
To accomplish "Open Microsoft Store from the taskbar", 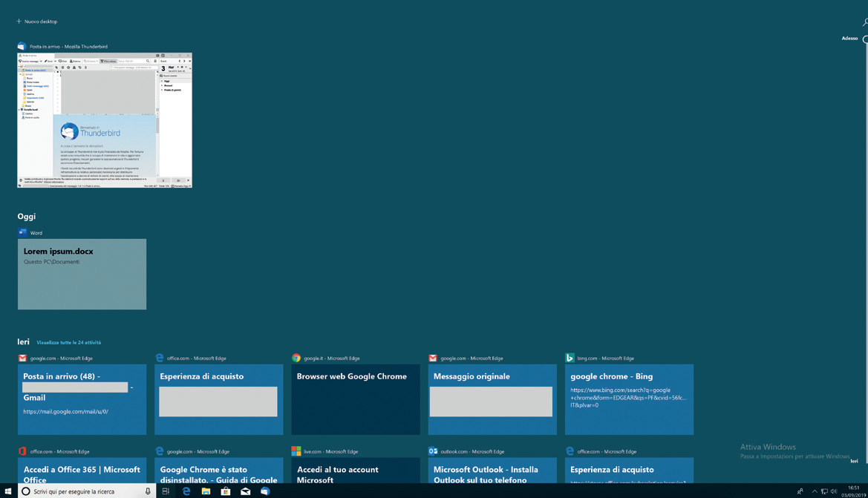I will tap(225, 491).
